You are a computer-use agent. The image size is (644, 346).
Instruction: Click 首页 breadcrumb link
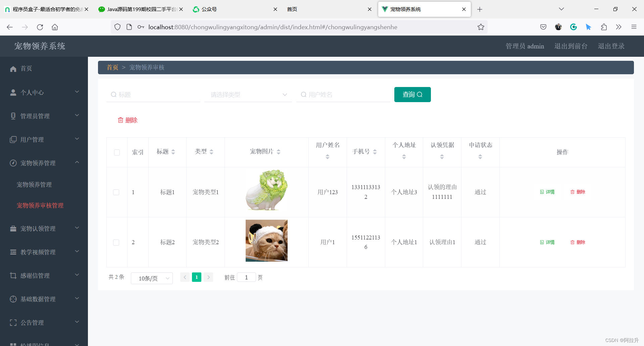coord(112,68)
